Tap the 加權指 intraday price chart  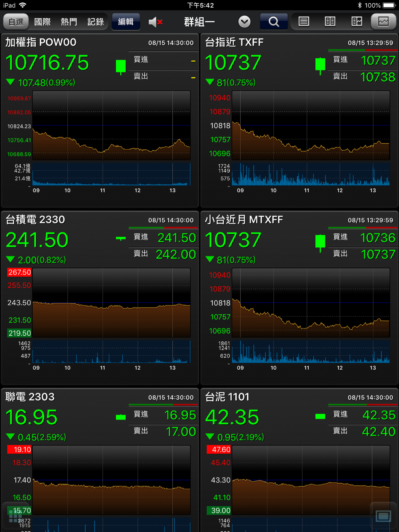coord(111,125)
